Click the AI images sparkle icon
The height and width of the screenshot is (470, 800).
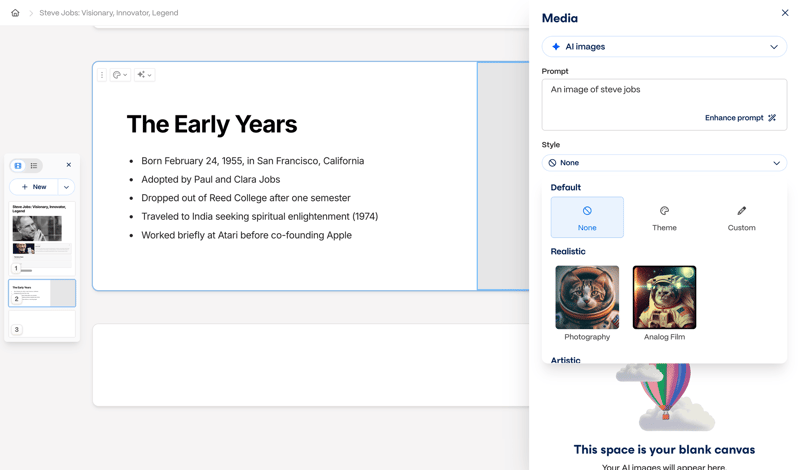coord(556,46)
